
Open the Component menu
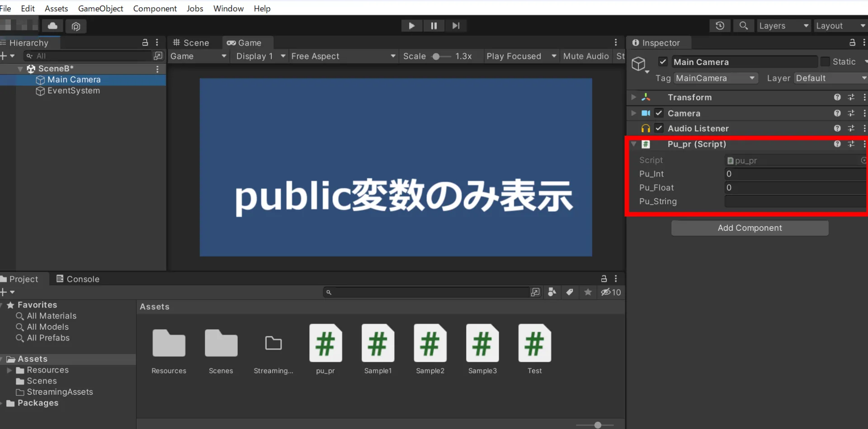(x=155, y=8)
